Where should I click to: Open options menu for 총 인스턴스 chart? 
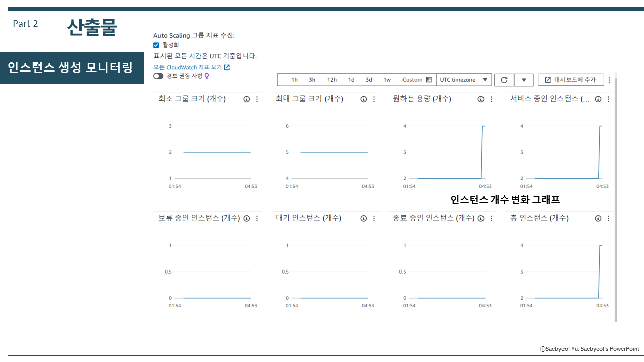click(x=609, y=218)
